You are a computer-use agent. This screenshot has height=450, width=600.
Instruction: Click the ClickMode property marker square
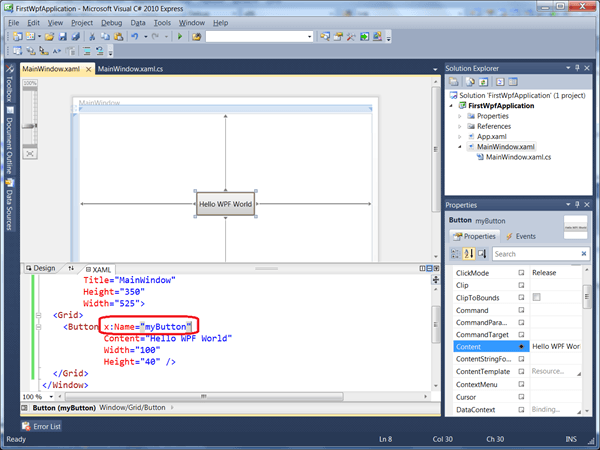click(x=521, y=273)
